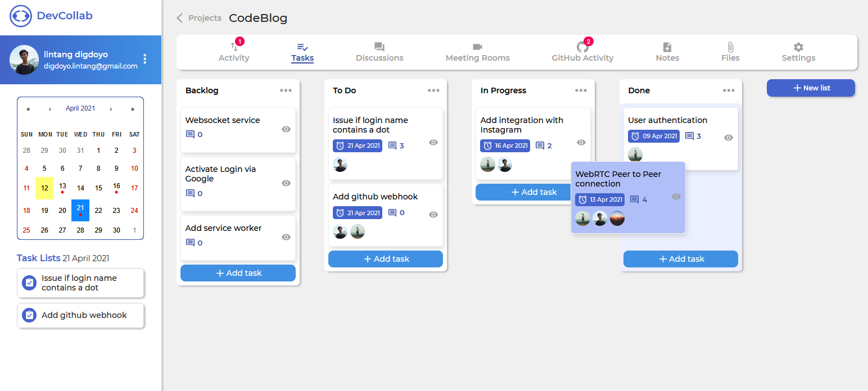Show details of WebRTC Peer to Peer card
The width and height of the screenshot is (868, 391).
tap(675, 197)
